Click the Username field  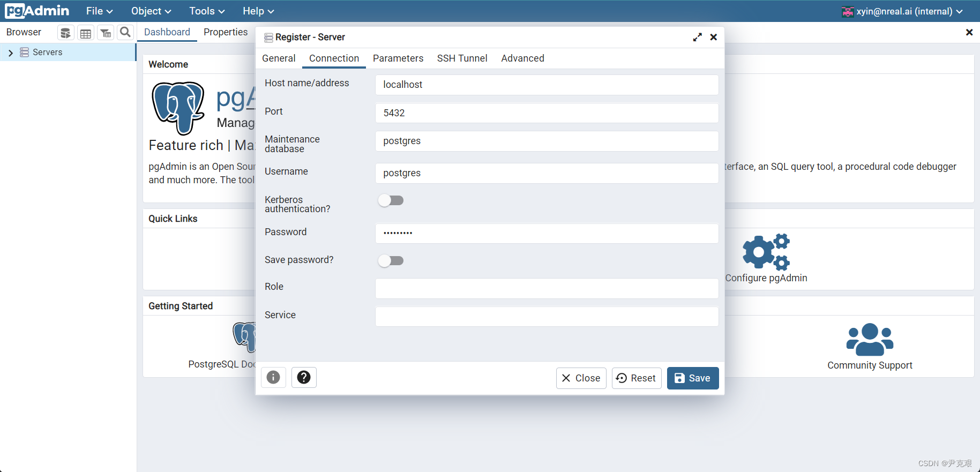(x=547, y=173)
